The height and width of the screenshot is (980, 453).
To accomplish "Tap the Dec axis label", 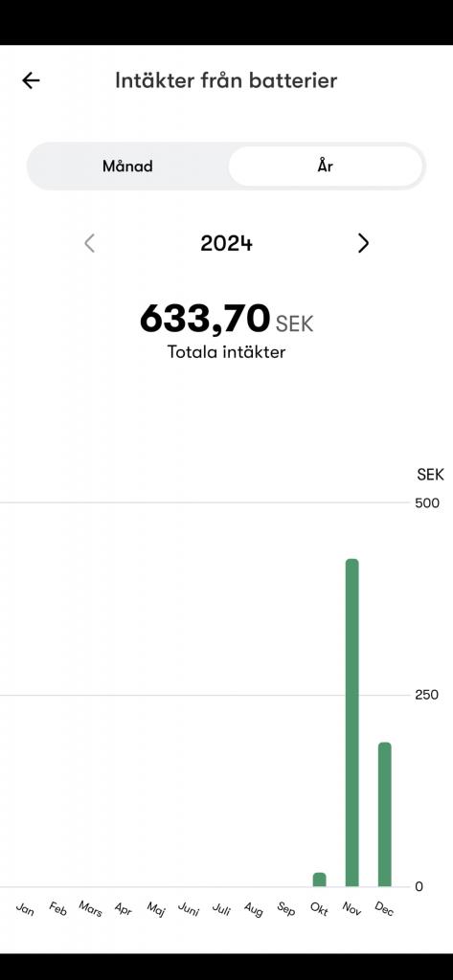I will click(384, 909).
